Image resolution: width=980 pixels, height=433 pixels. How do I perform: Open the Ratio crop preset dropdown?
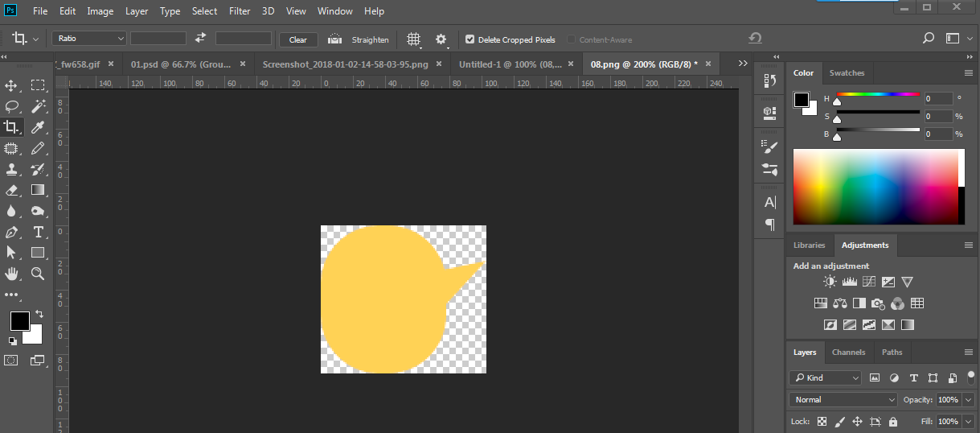(x=89, y=38)
